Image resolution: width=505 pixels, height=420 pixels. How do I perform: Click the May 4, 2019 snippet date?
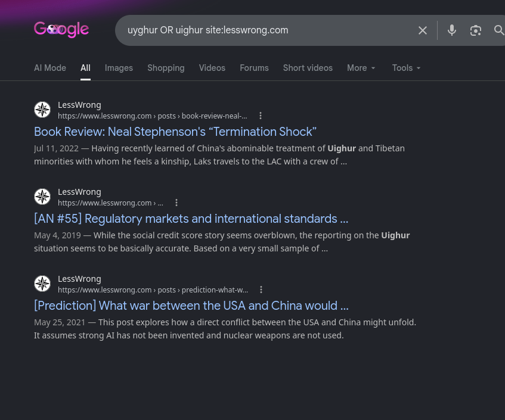click(x=57, y=235)
